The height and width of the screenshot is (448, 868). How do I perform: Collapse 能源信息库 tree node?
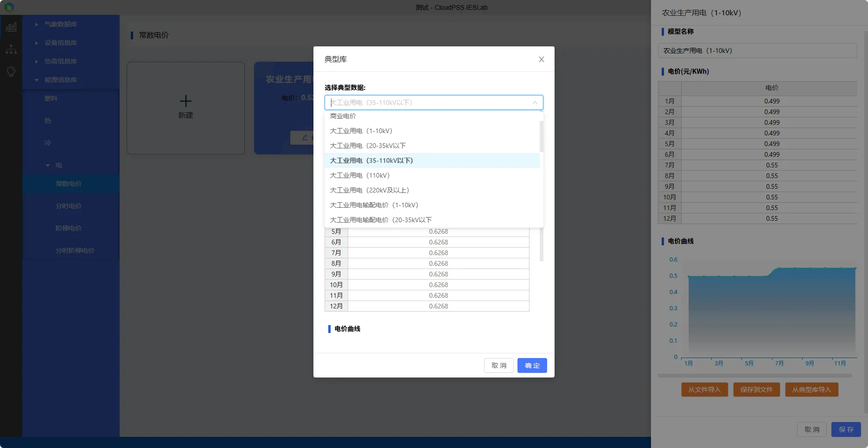[36, 80]
